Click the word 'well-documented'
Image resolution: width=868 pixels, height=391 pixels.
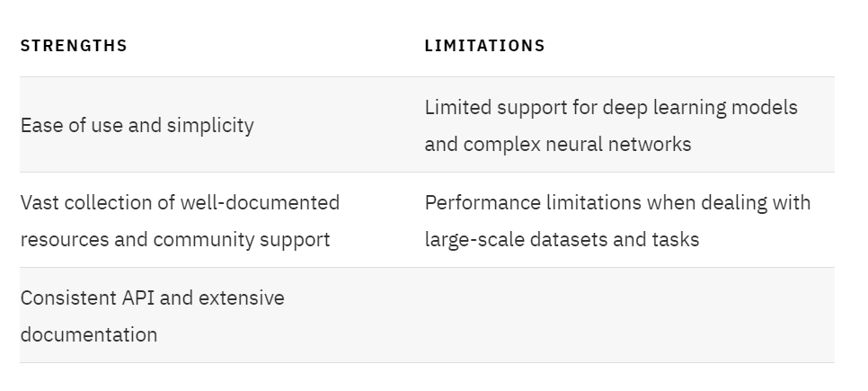tap(261, 203)
